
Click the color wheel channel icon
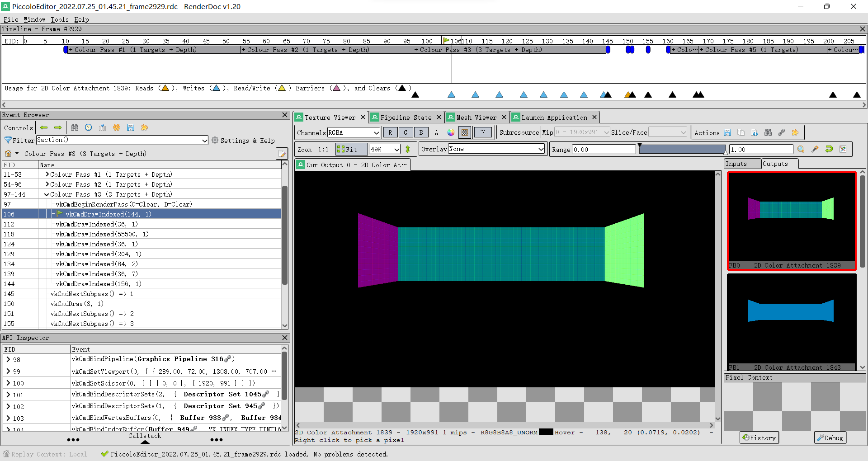pyautogui.click(x=451, y=132)
